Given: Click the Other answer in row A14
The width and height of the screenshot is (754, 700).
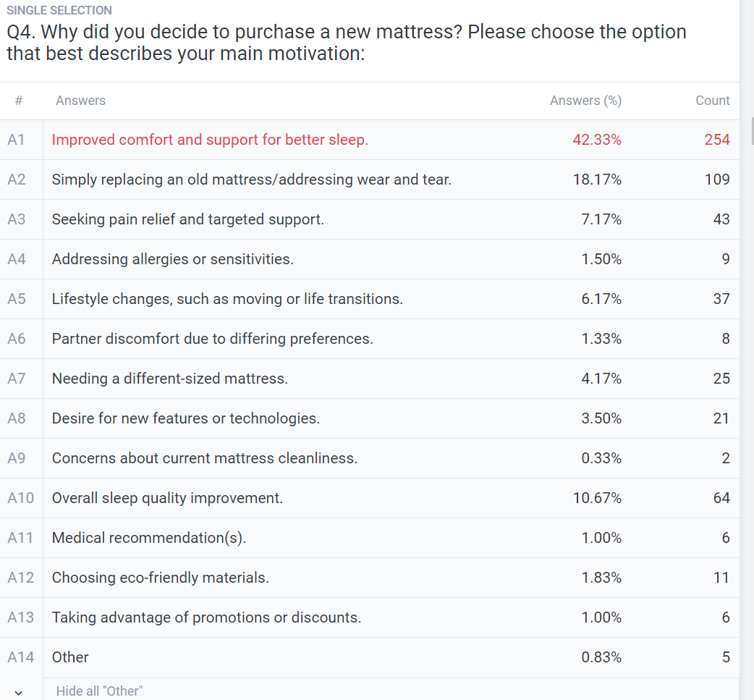Looking at the screenshot, I should [70, 657].
